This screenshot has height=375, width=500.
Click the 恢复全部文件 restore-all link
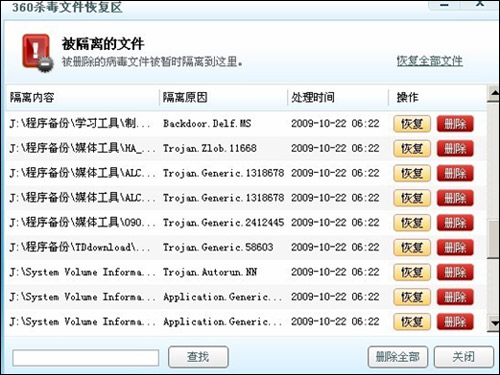click(429, 61)
